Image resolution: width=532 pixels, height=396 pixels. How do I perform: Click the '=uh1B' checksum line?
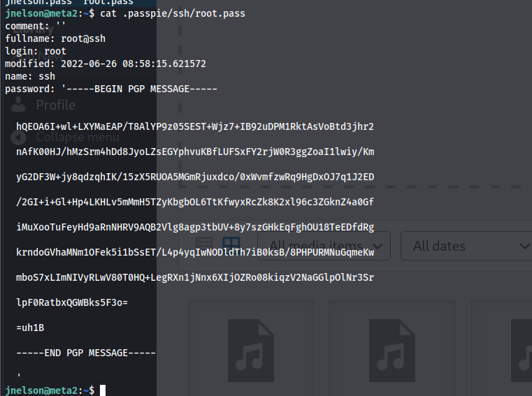coord(30,328)
